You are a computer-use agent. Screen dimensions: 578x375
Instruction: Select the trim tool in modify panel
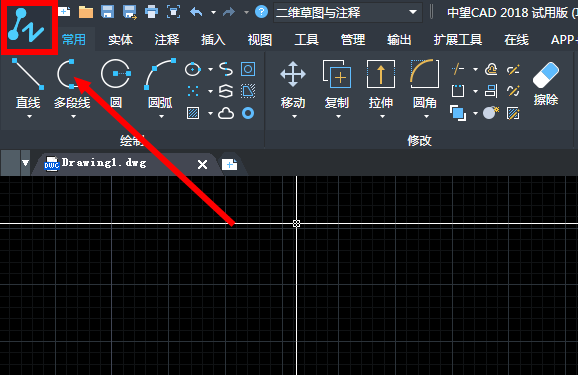458,69
